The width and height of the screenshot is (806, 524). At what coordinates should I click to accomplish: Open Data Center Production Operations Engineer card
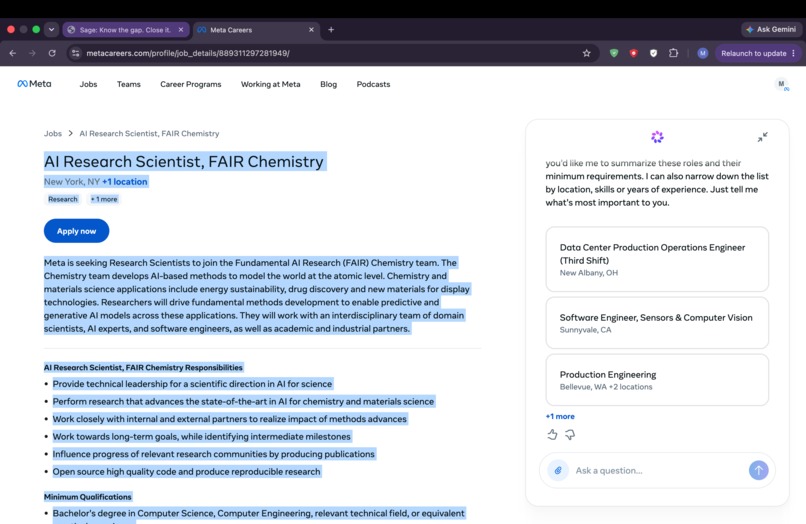coord(657,259)
